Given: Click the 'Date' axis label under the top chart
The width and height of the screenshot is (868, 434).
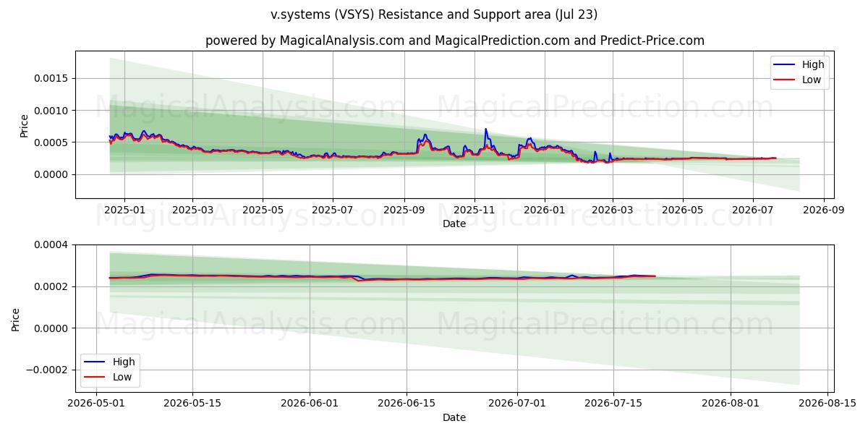Looking at the screenshot, I should point(454,224).
